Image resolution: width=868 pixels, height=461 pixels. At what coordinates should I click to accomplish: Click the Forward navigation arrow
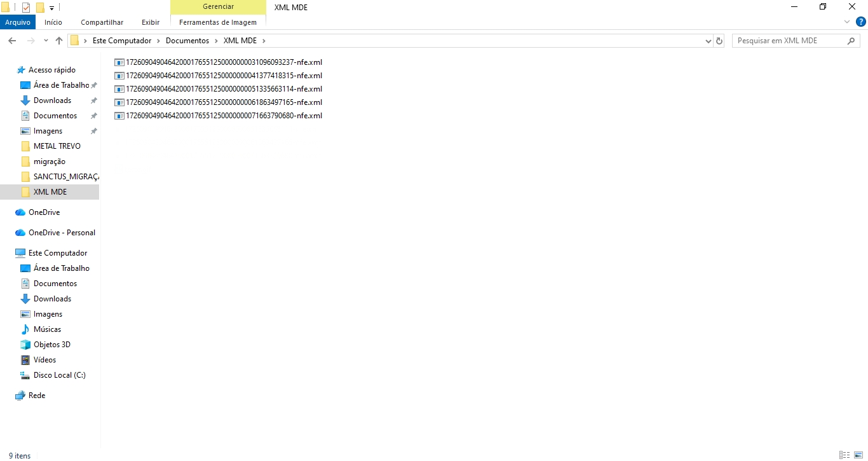[31, 41]
